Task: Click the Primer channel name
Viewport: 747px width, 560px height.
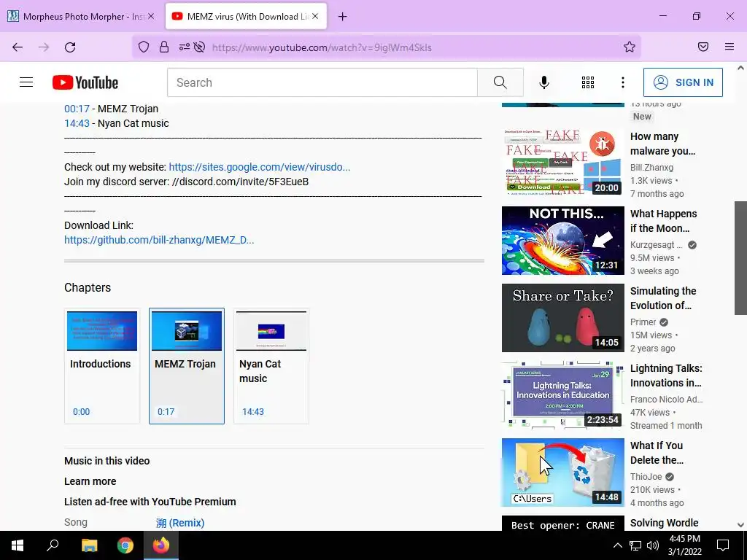Action: click(643, 322)
